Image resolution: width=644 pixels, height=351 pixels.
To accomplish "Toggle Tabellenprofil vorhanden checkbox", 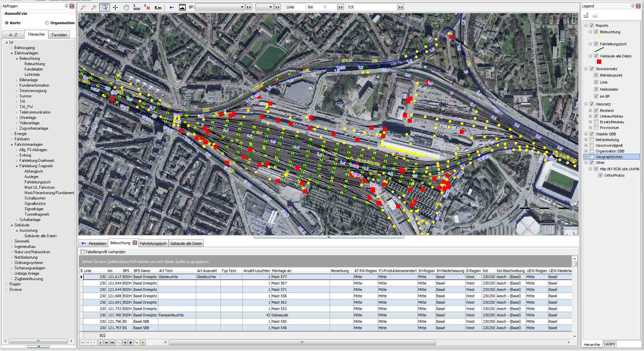I will coord(83,252).
